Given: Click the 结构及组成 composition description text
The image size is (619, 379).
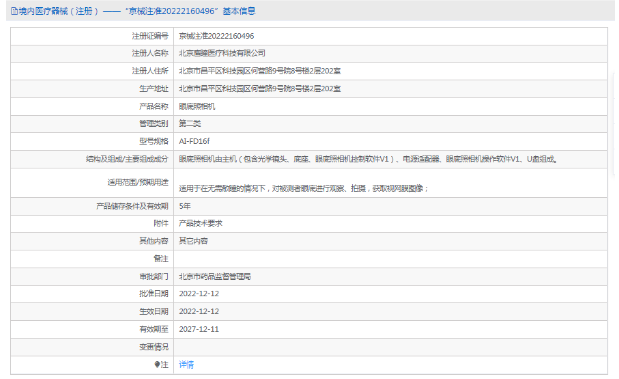Looking at the screenshot, I should click(x=368, y=159).
